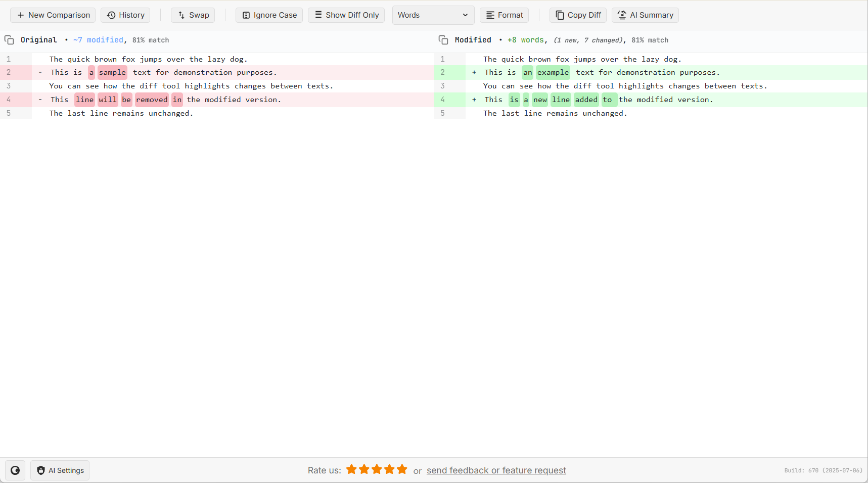868x483 pixels.
Task: Start a New Comparison
Action: tap(53, 15)
